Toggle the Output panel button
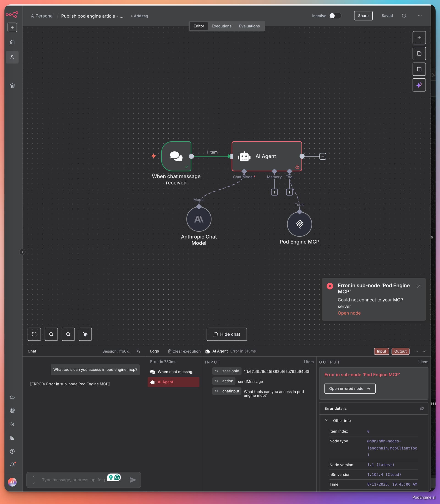Image resolution: width=440 pixels, height=504 pixels. click(x=400, y=351)
